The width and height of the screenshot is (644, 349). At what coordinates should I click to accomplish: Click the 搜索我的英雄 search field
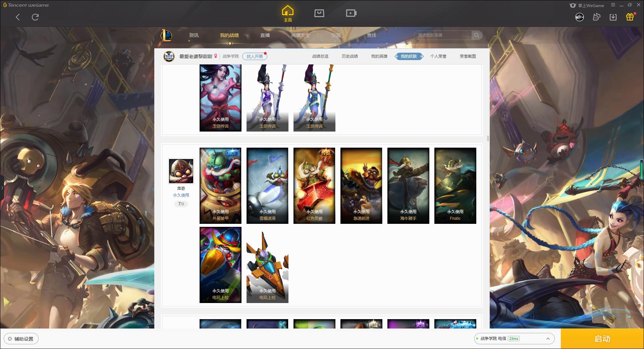pyautogui.click(x=443, y=35)
